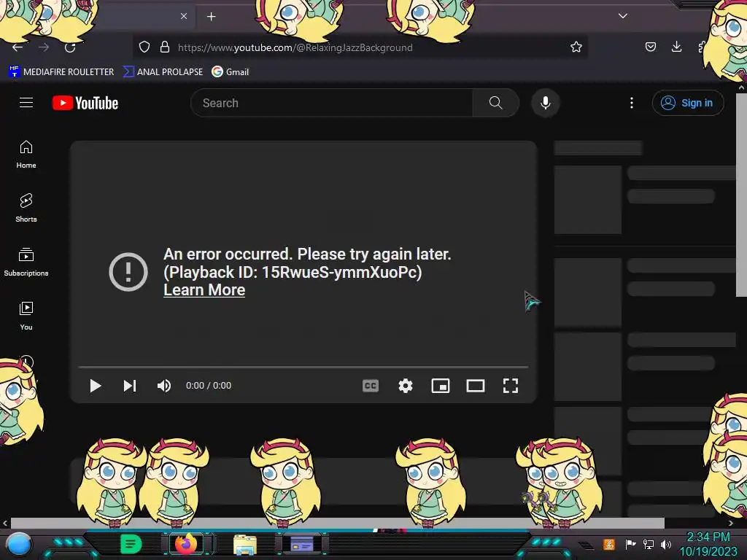This screenshot has width=747, height=560.
Task: Bookmark this page with star icon
Action: [576, 47]
